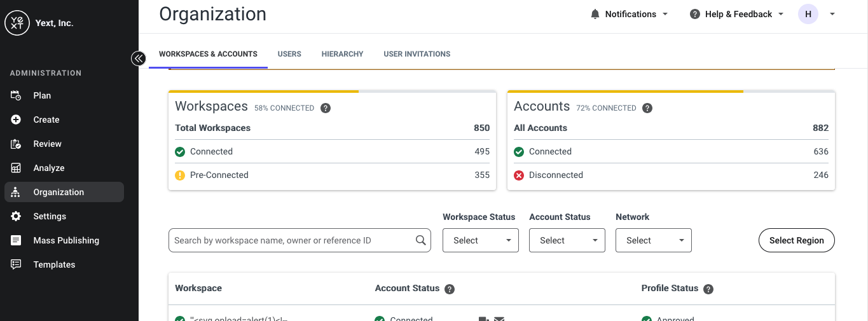Click green check icon for Connected workspaces
This screenshot has height=321, width=868.
pyautogui.click(x=180, y=152)
